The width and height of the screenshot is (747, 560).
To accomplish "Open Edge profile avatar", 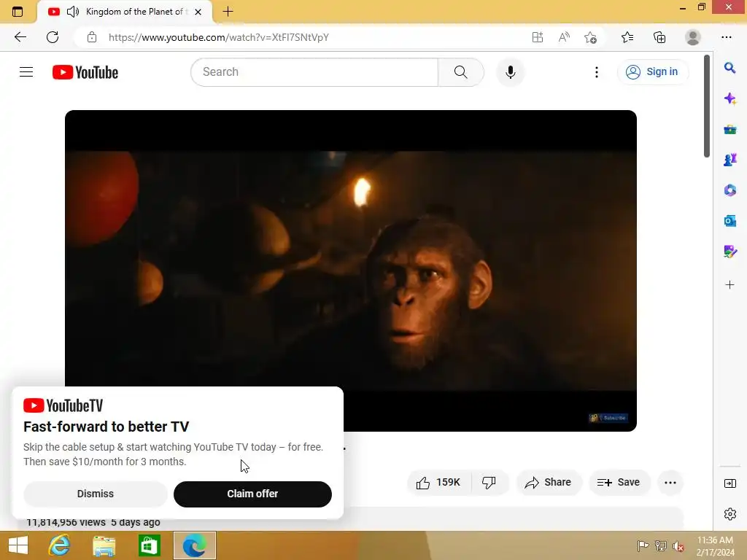I will point(693,37).
